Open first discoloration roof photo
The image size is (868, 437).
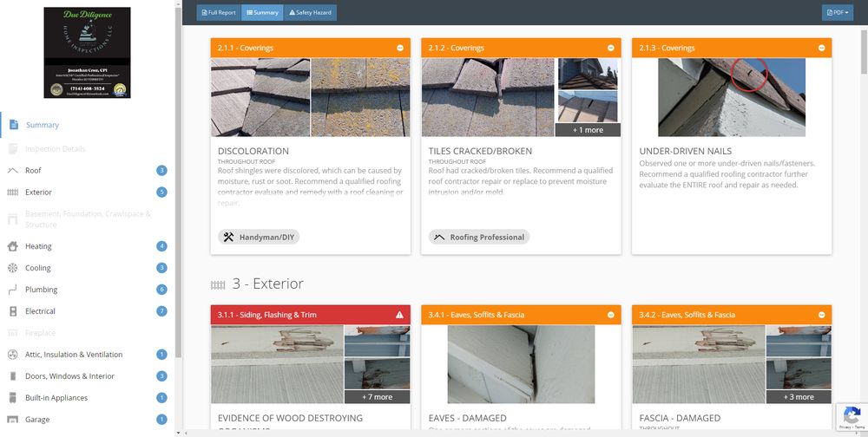[x=260, y=97]
